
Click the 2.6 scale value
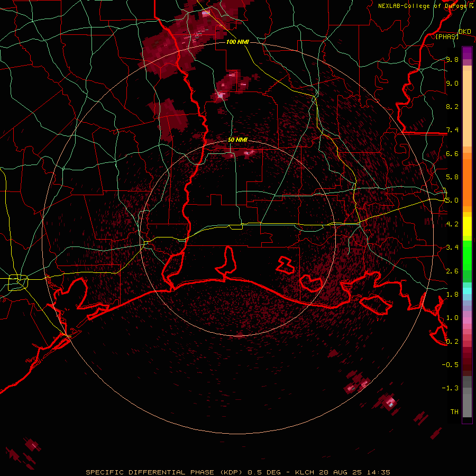tap(452, 271)
